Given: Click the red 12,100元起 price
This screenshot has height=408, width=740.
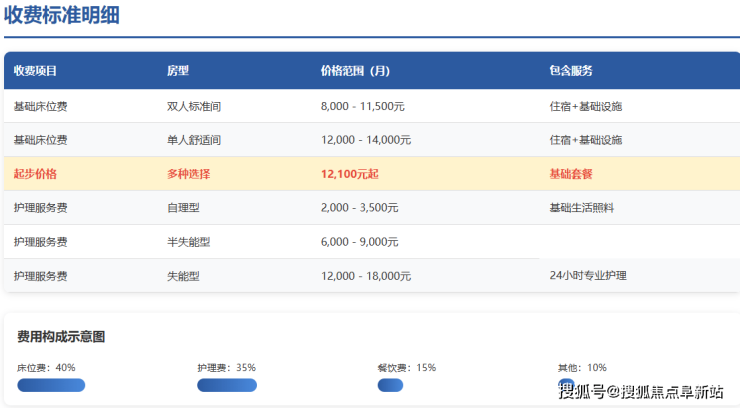Looking at the screenshot, I should (350, 174).
